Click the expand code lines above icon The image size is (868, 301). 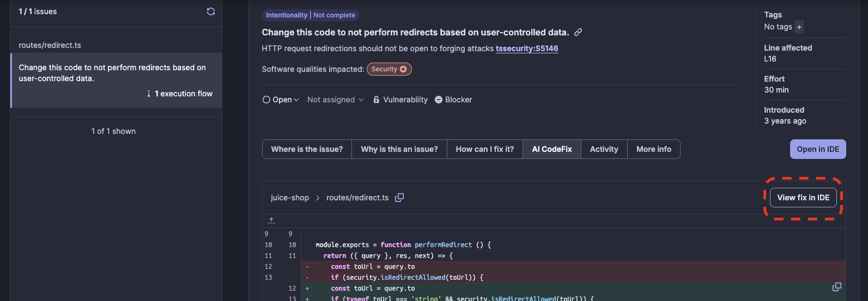[x=271, y=220]
